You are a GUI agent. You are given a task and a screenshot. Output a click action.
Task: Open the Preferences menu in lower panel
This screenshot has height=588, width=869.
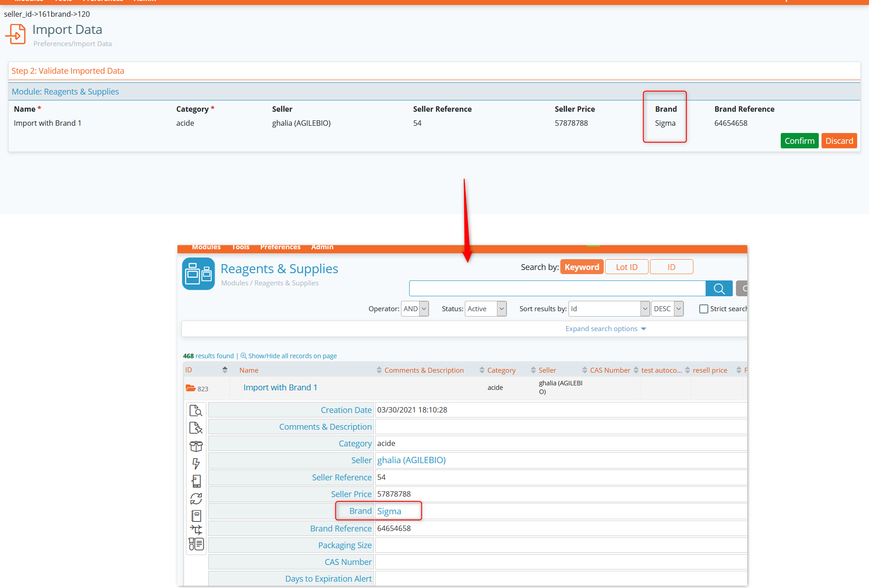coord(280,247)
